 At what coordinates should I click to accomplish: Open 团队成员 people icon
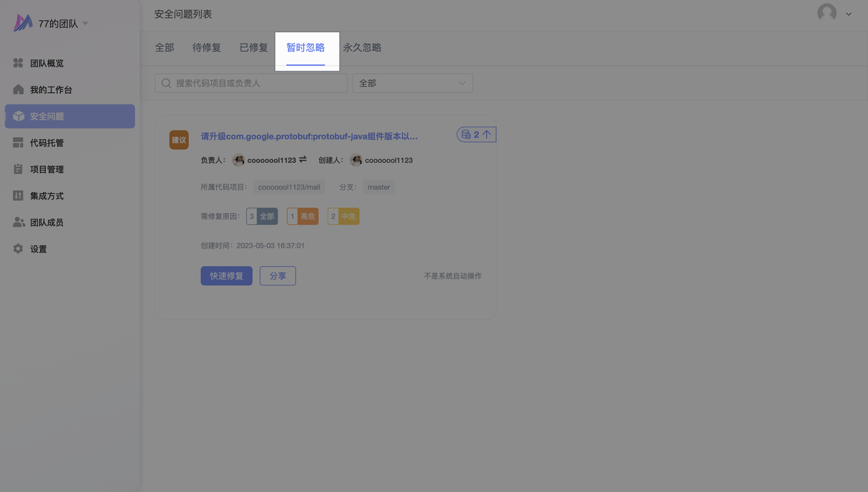click(18, 222)
